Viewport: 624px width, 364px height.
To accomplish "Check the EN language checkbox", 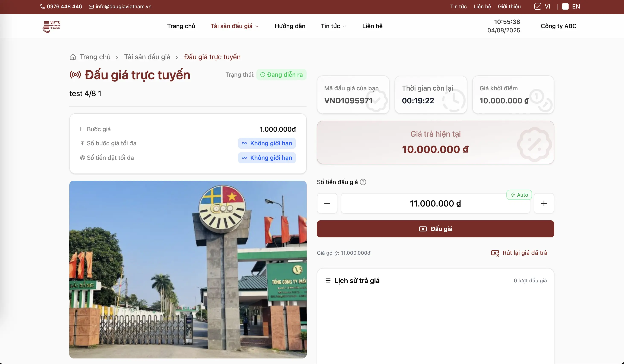I will (565, 6).
